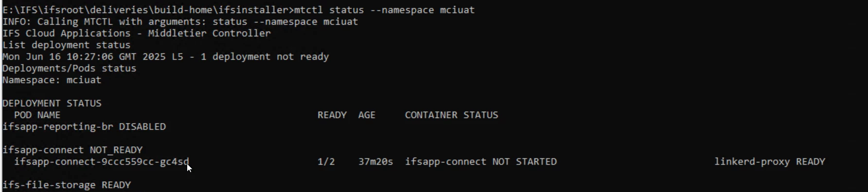The image size is (868, 192).
Task: Click the ifsapp-connect NOT_READY line
Action: coord(72,150)
